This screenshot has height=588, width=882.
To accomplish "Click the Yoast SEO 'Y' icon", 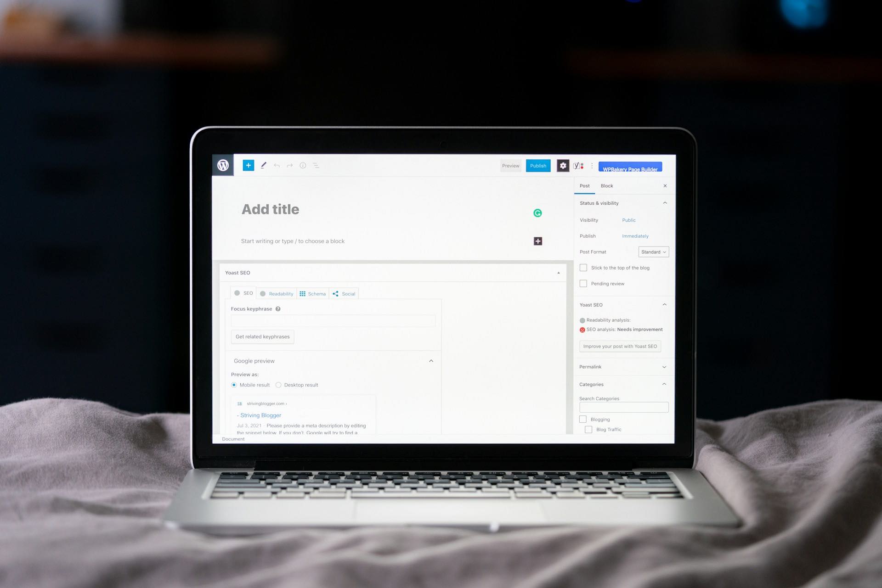I will [x=577, y=165].
